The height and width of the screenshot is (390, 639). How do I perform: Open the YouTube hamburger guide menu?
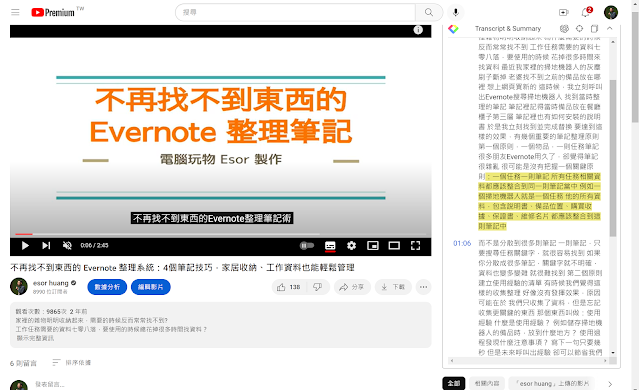click(x=15, y=12)
